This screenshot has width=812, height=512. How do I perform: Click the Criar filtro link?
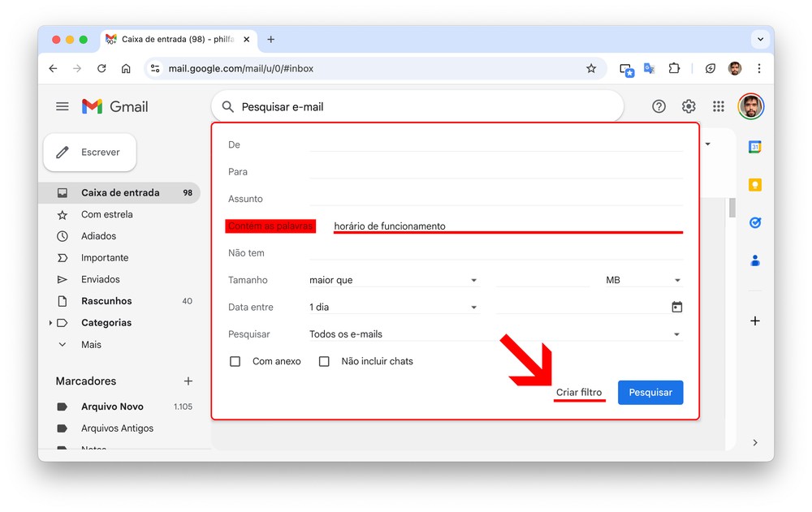pyautogui.click(x=579, y=393)
